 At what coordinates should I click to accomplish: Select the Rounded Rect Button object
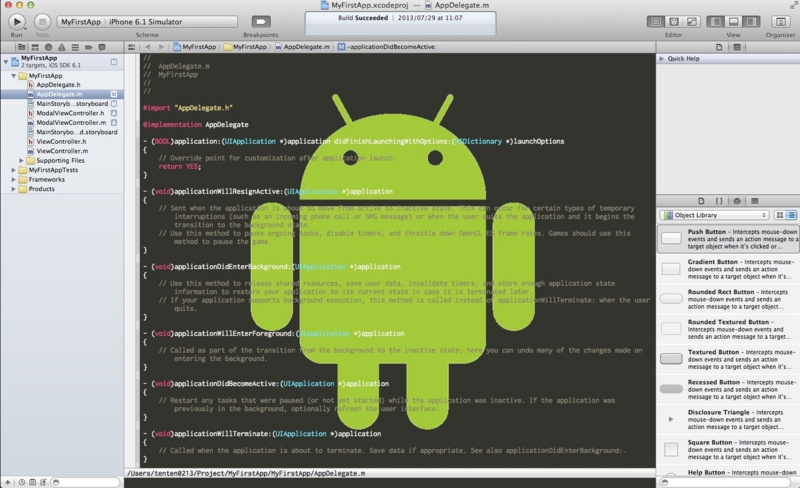click(x=728, y=299)
